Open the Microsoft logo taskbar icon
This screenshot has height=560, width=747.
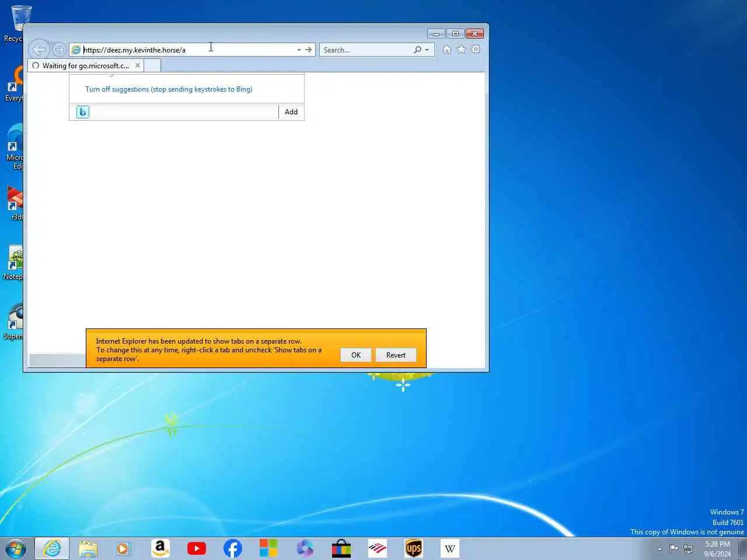[x=268, y=548]
